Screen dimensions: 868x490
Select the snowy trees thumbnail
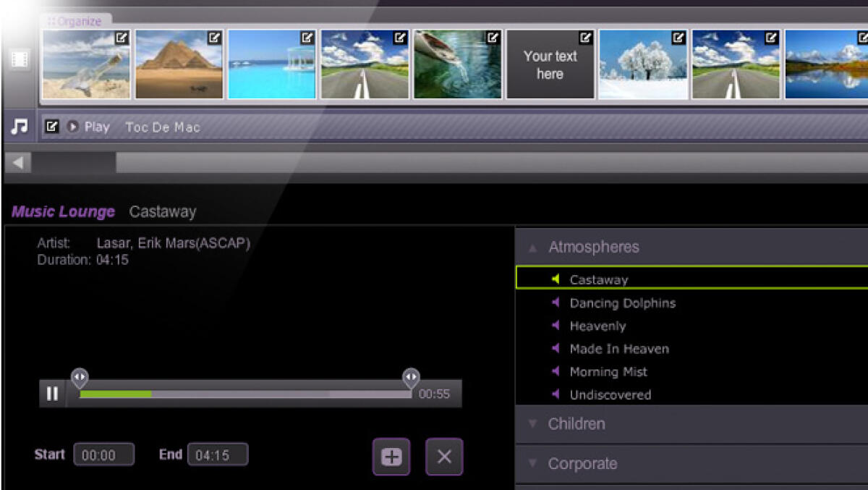coord(642,64)
